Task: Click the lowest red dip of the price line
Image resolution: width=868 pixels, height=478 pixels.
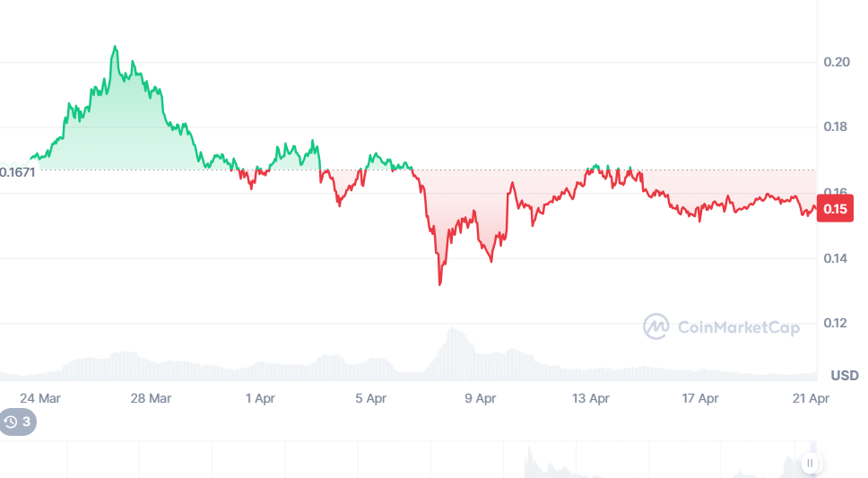Action: pos(439,284)
